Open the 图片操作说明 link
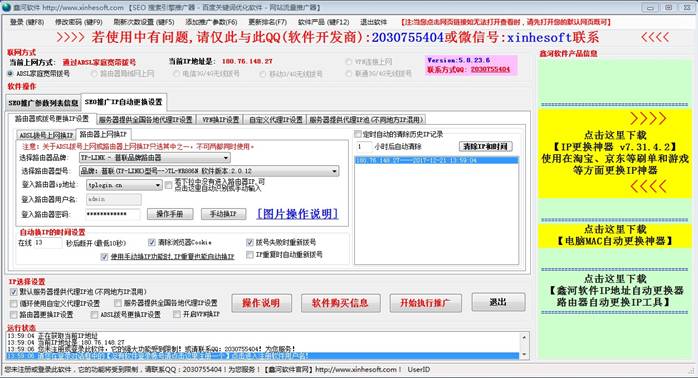698x378 pixels. click(x=298, y=214)
